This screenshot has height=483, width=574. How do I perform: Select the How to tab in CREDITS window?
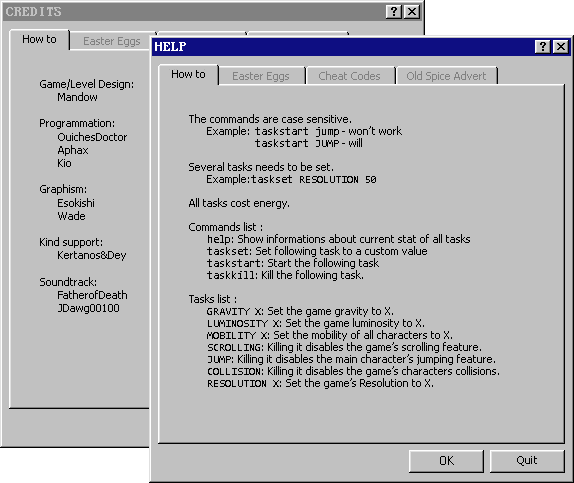[x=39, y=39]
